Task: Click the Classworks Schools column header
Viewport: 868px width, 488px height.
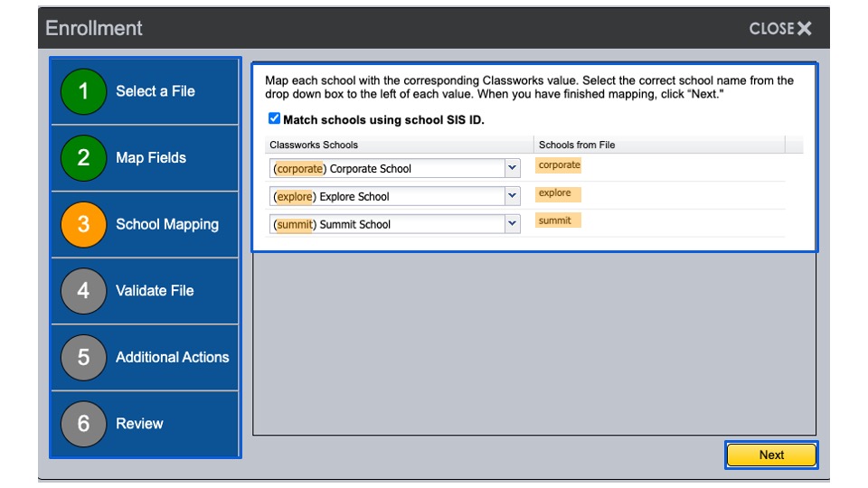Action: click(x=399, y=145)
